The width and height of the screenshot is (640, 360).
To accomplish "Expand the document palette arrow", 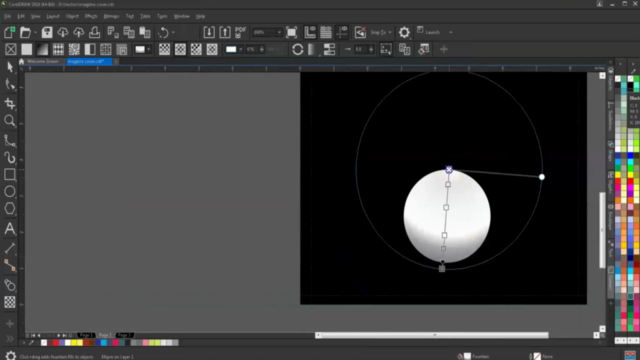I will [x=24, y=343].
